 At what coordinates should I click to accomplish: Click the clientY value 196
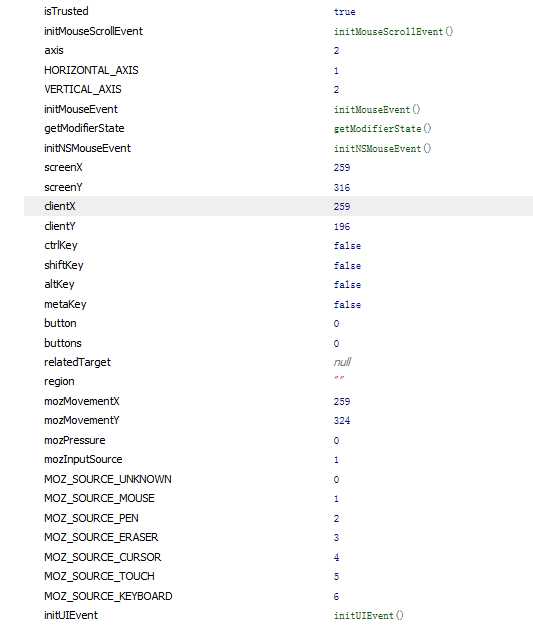pos(342,227)
